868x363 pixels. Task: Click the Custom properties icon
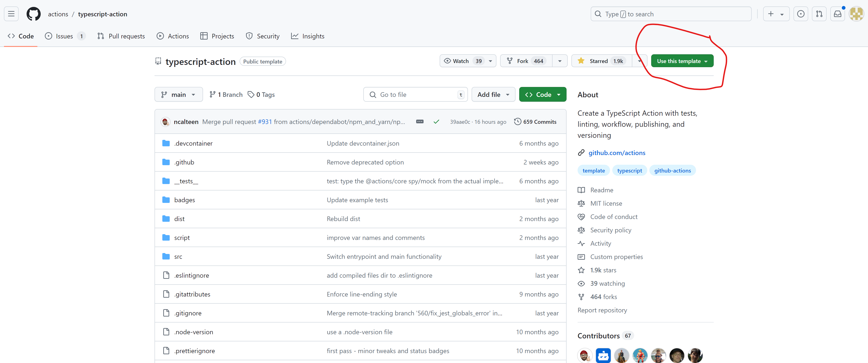(x=581, y=257)
